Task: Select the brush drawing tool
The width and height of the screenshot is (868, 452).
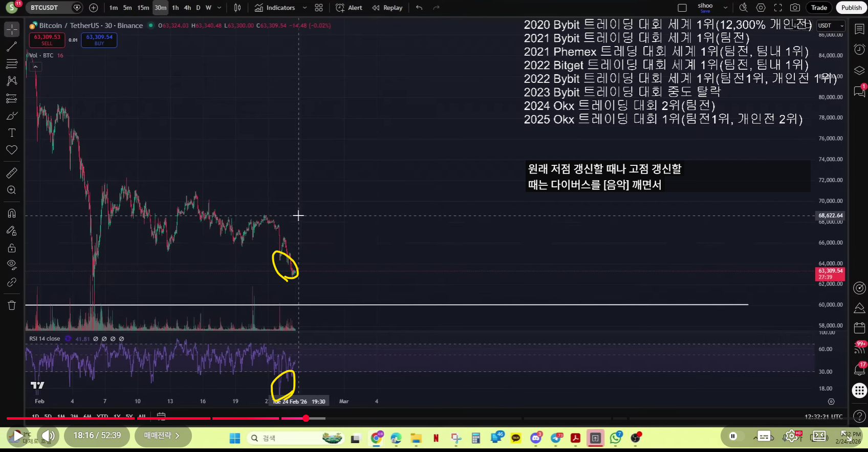Action: (x=12, y=116)
